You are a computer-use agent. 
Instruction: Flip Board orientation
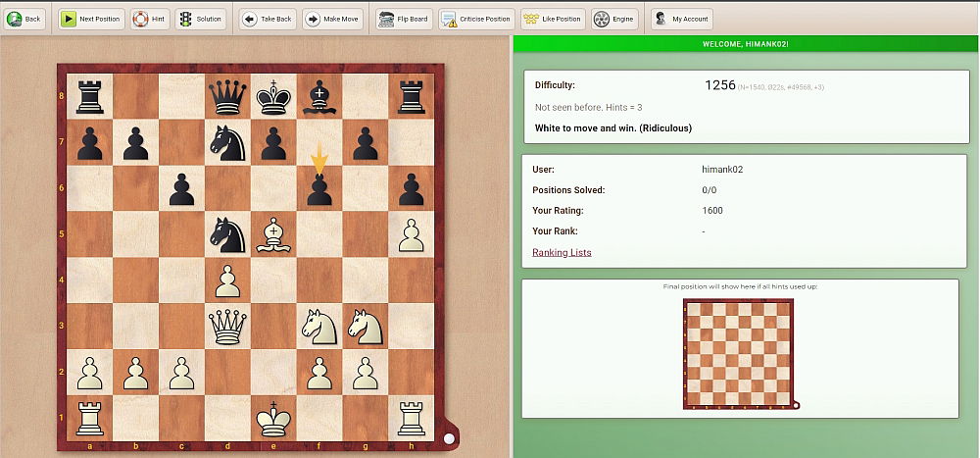[402, 19]
